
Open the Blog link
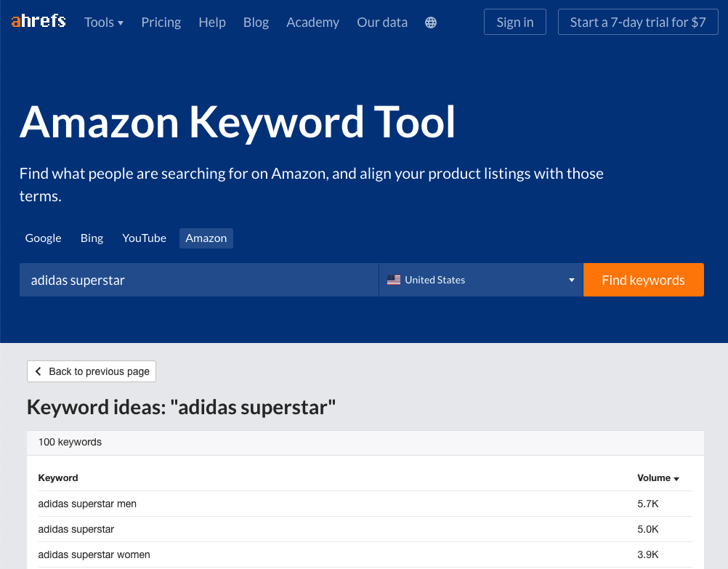tap(256, 23)
